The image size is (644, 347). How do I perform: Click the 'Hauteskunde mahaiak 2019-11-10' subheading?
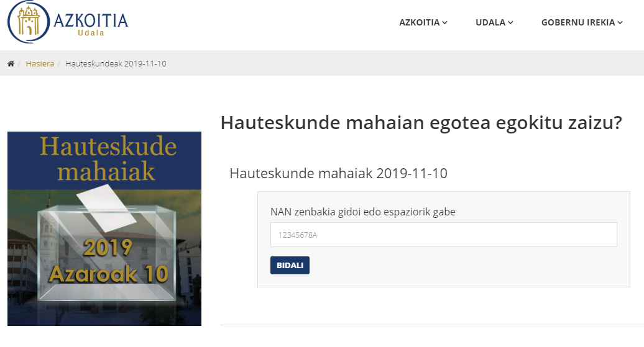click(338, 173)
